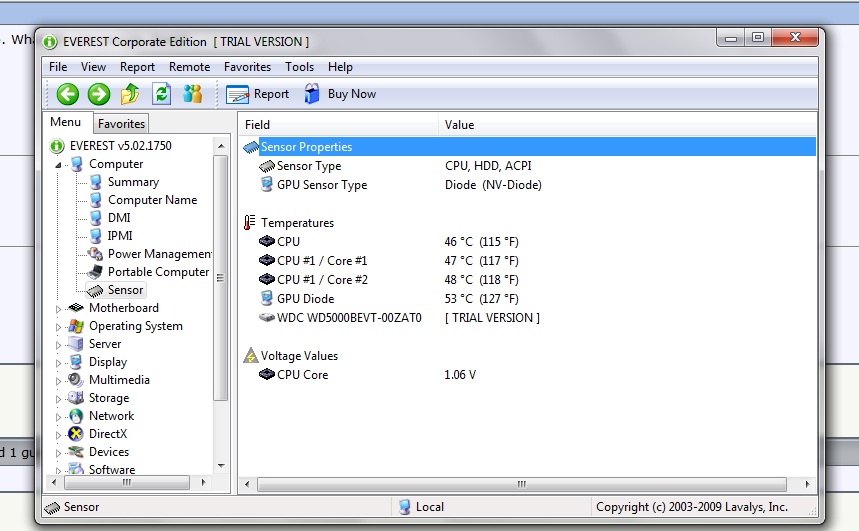The width and height of the screenshot is (859, 531).
Task: Select the Sensor tree item
Action: (125, 290)
